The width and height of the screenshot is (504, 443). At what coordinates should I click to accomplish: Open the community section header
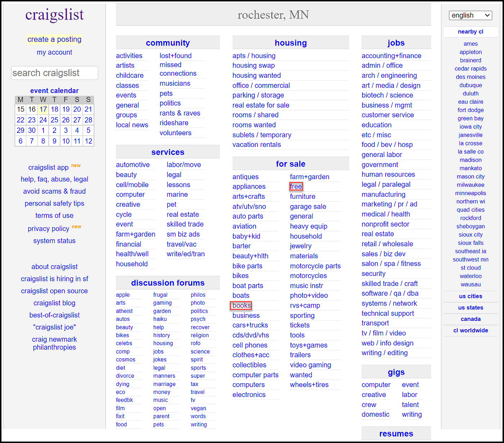(x=168, y=43)
